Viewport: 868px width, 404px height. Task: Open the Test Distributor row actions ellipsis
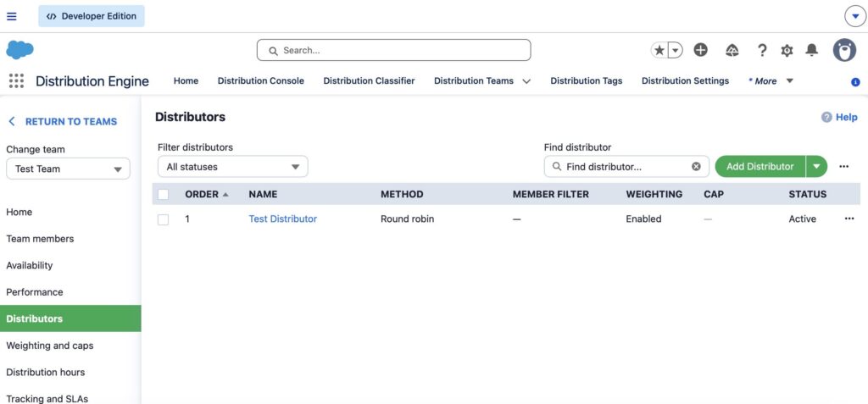click(849, 219)
